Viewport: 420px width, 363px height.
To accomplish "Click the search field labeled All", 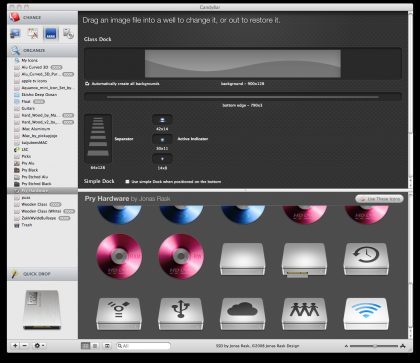I will 143,346.
